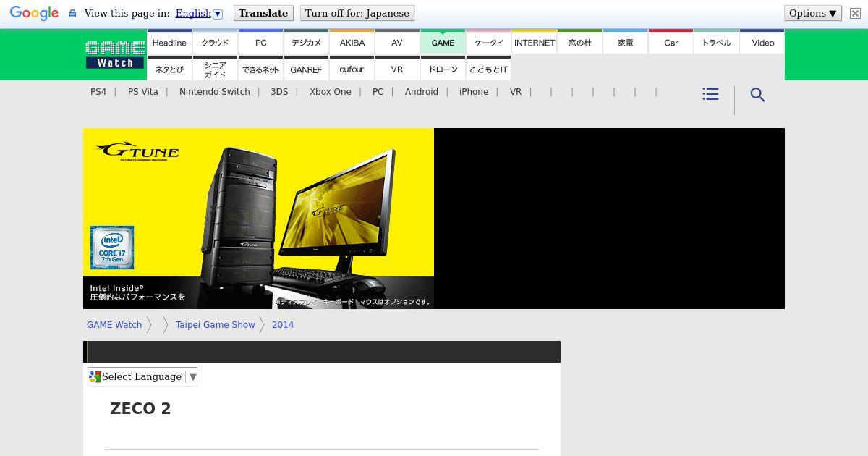Image resolution: width=868 pixels, height=456 pixels.
Task: Open the クラウド tab
Action: [x=215, y=42]
